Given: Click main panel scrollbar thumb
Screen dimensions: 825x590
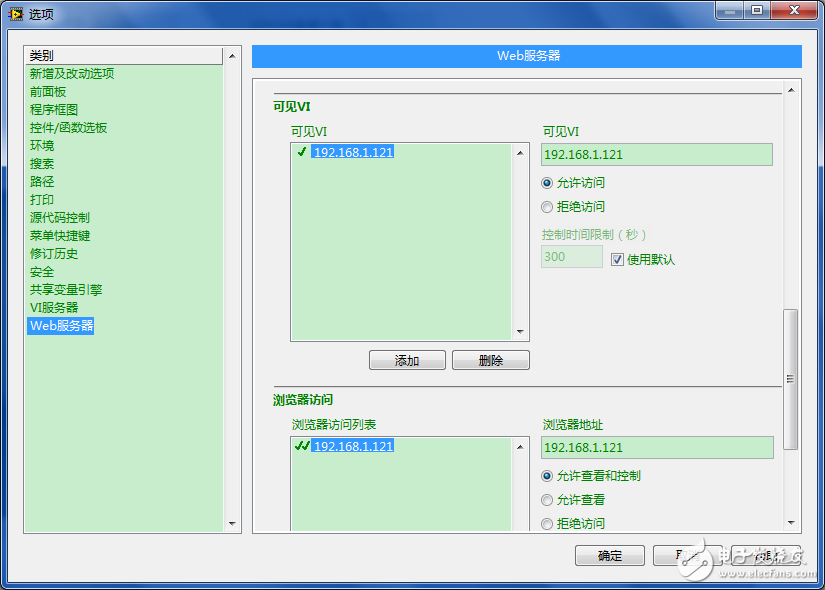Looking at the screenshot, I should coord(790,379).
